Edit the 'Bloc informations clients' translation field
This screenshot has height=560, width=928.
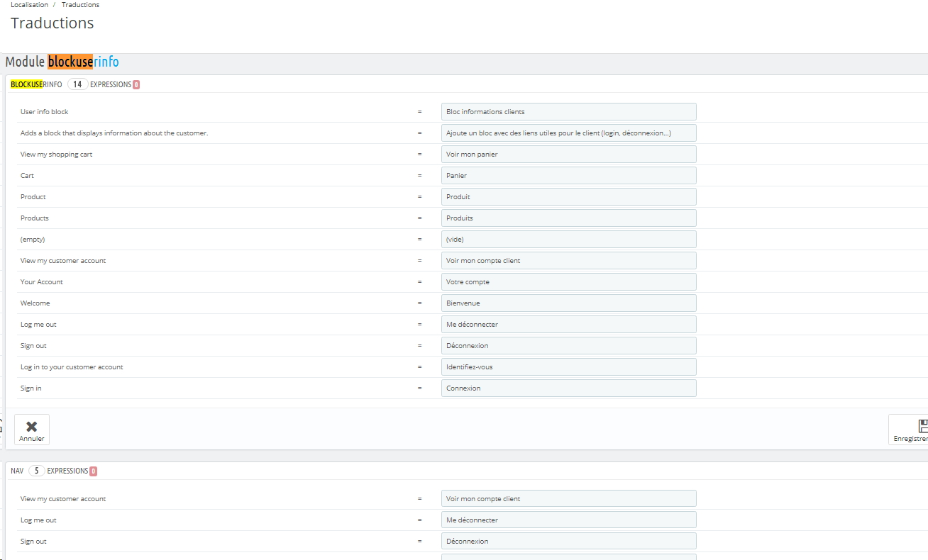[568, 111]
